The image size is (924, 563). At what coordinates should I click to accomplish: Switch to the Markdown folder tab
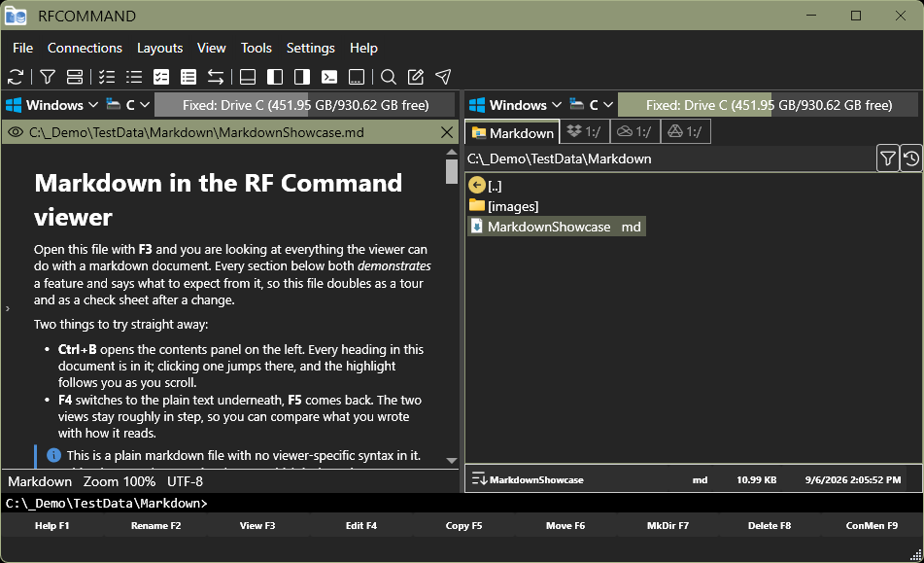point(512,132)
